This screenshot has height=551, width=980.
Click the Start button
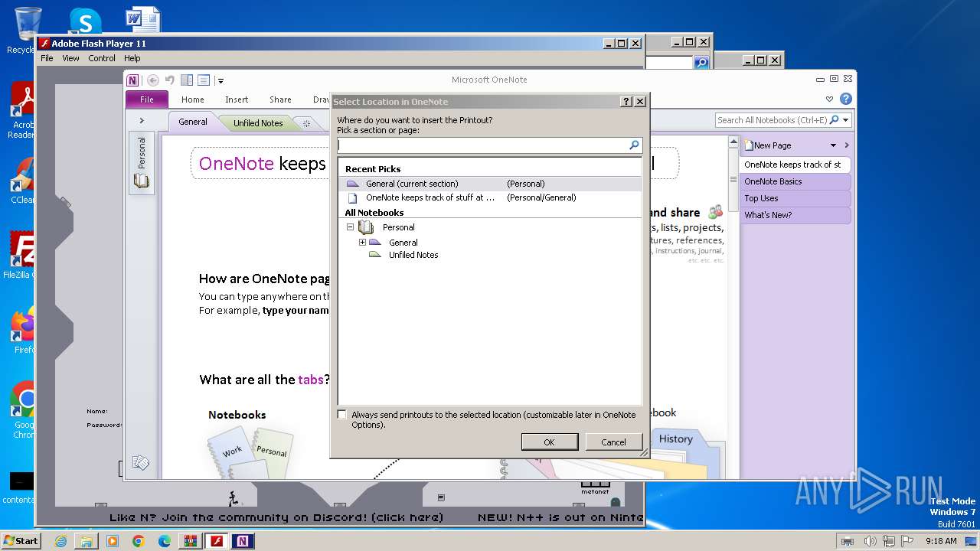pyautogui.click(x=21, y=540)
